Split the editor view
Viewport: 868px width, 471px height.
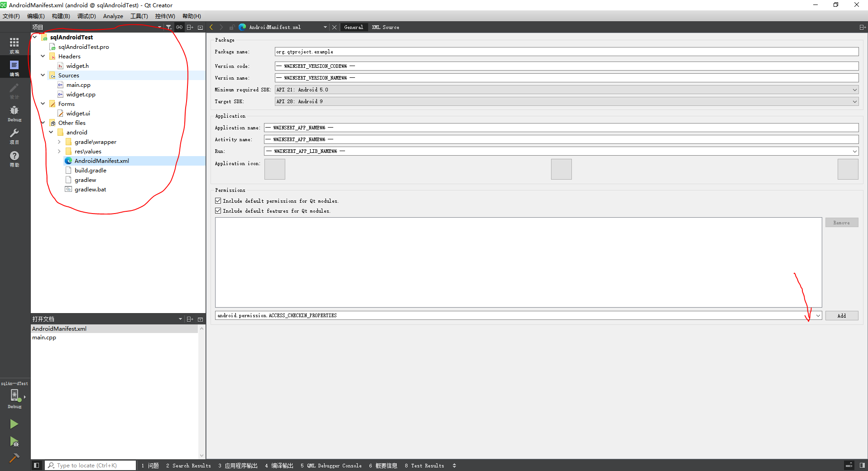[x=863, y=27]
